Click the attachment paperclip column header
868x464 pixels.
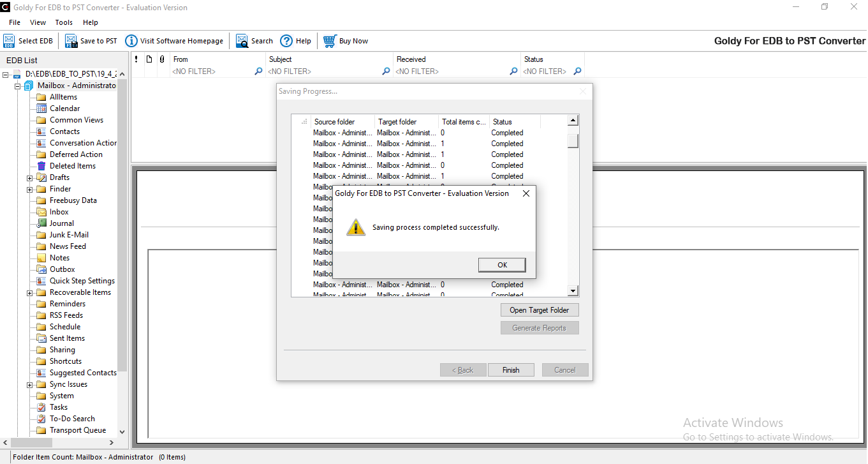[161, 59]
